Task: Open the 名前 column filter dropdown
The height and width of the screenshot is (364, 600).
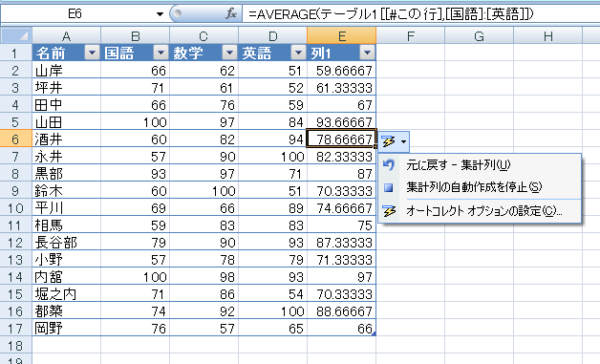Action: pyautogui.click(x=92, y=53)
